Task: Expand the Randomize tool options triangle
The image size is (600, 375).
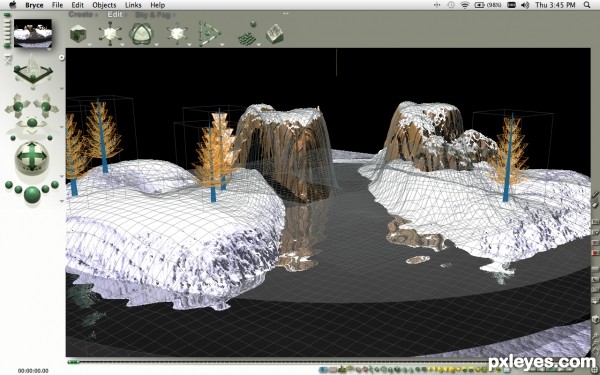Action: [x=259, y=44]
